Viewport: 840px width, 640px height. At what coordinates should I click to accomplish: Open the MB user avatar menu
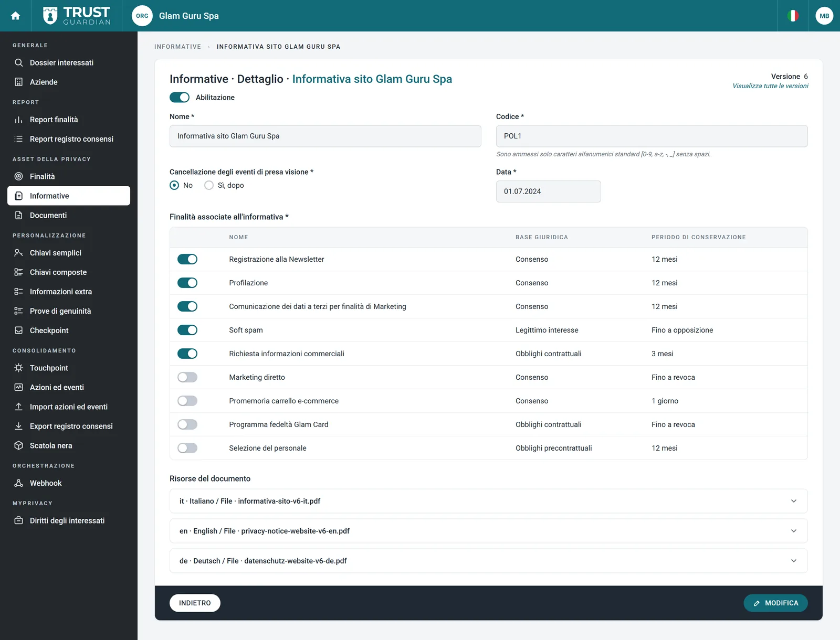(x=824, y=16)
